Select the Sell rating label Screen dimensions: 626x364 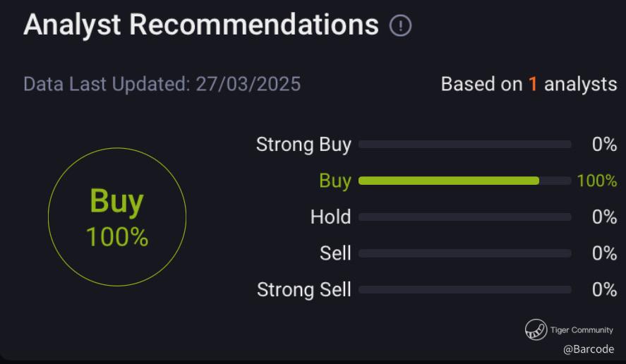point(335,253)
